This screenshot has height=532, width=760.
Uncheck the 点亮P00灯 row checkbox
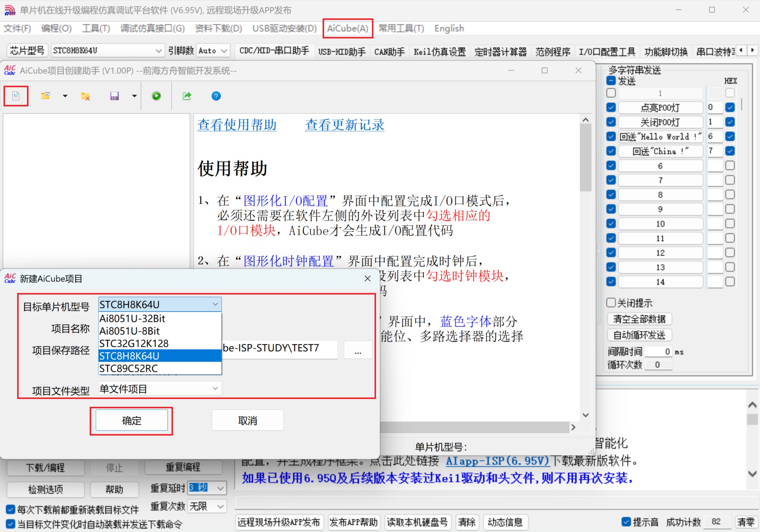611,107
